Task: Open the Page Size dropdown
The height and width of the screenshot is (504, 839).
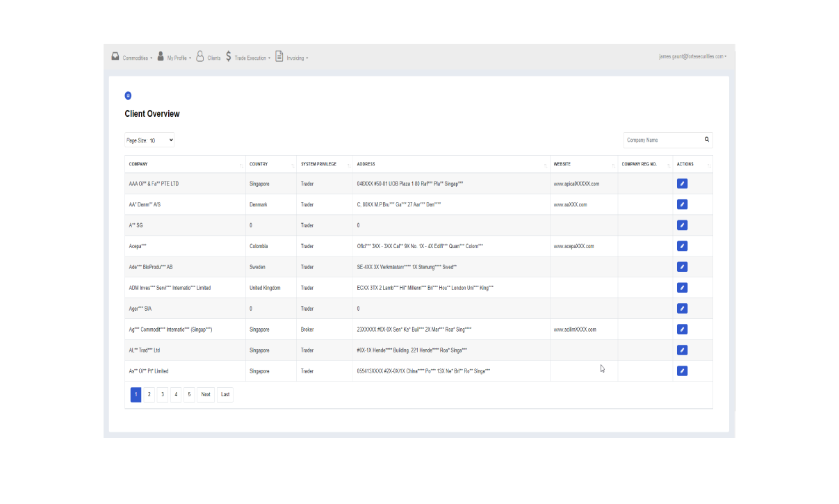Action: click(149, 140)
